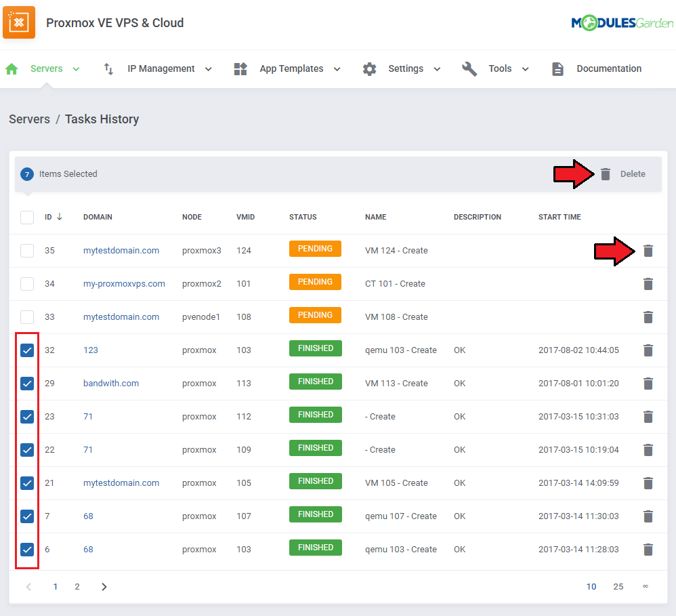Show 10 items per page
The width and height of the screenshot is (676, 616).
pyautogui.click(x=591, y=587)
